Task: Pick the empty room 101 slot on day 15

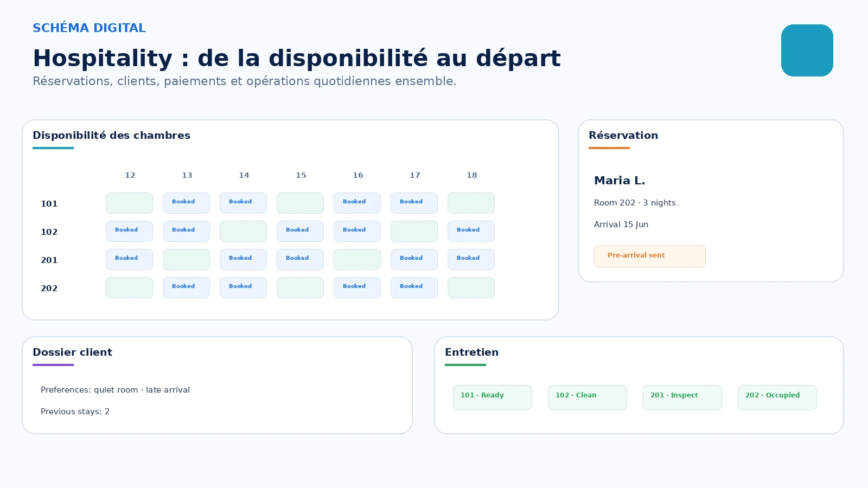Action: click(300, 203)
